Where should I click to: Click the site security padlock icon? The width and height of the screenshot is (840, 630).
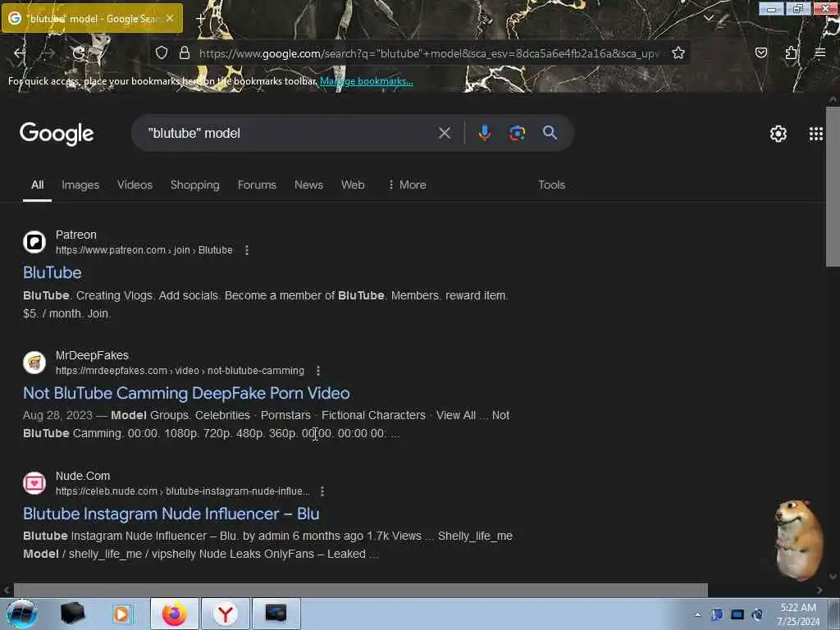(185, 52)
